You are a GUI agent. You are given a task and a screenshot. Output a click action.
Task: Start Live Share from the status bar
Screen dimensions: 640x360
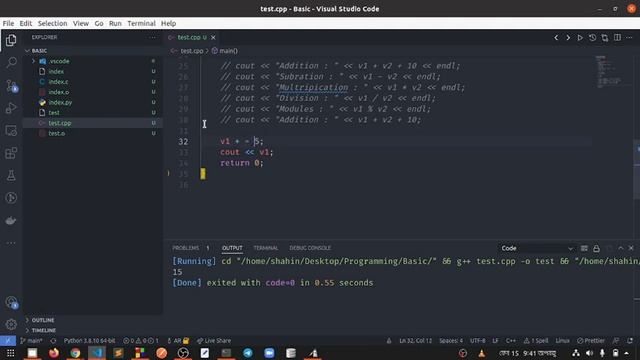click(213, 340)
